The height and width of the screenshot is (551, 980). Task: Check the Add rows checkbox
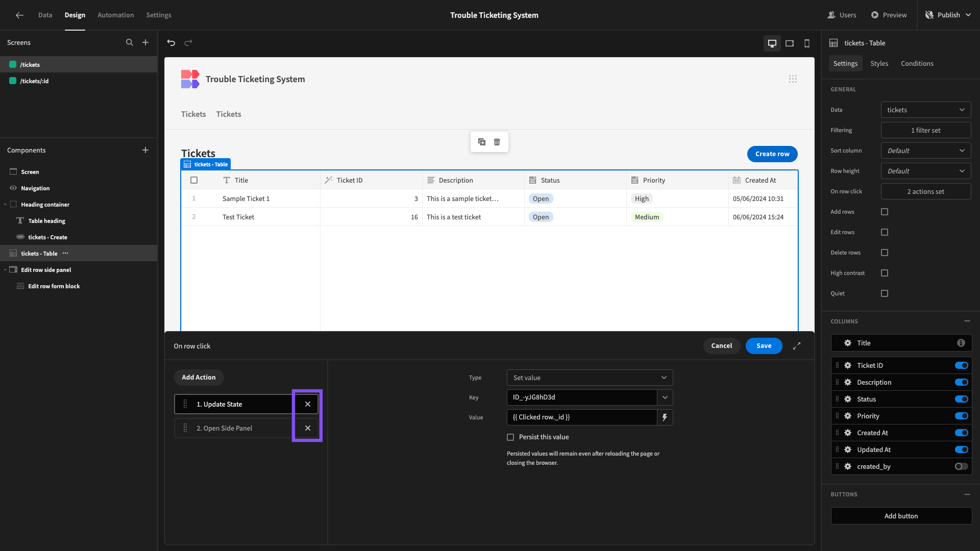click(x=885, y=212)
